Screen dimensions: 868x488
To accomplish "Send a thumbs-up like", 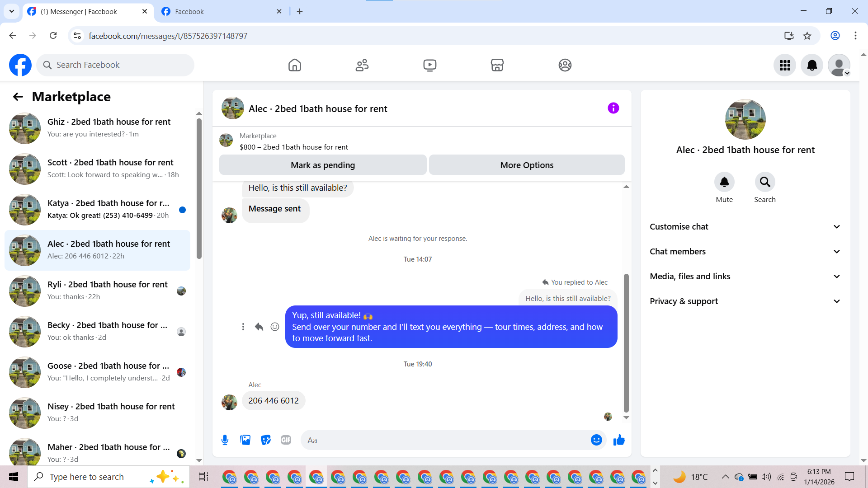I will pyautogui.click(x=619, y=440).
